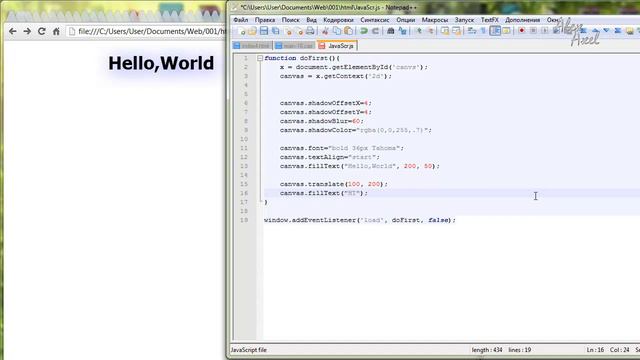Click 'length : 434' in status bar
The image size is (640, 360).
pos(487,350)
